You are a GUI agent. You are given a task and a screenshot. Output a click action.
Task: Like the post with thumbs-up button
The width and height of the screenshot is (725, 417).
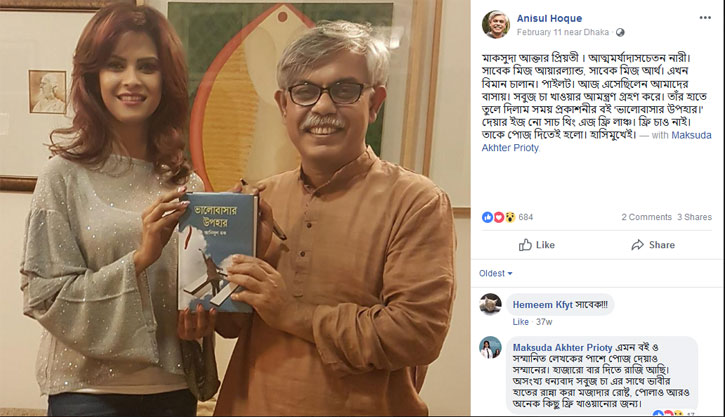pyautogui.click(x=536, y=245)
